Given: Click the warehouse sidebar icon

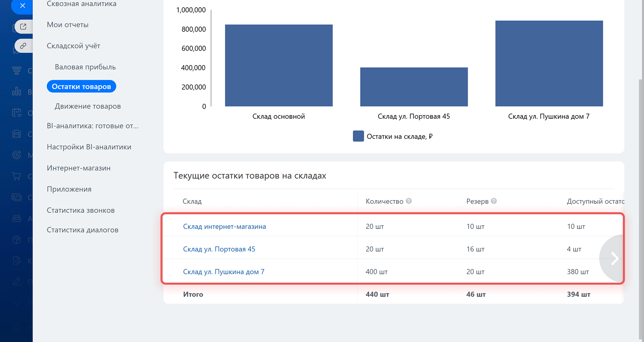Looking at the screenshot, I should [x=16, y=134].
